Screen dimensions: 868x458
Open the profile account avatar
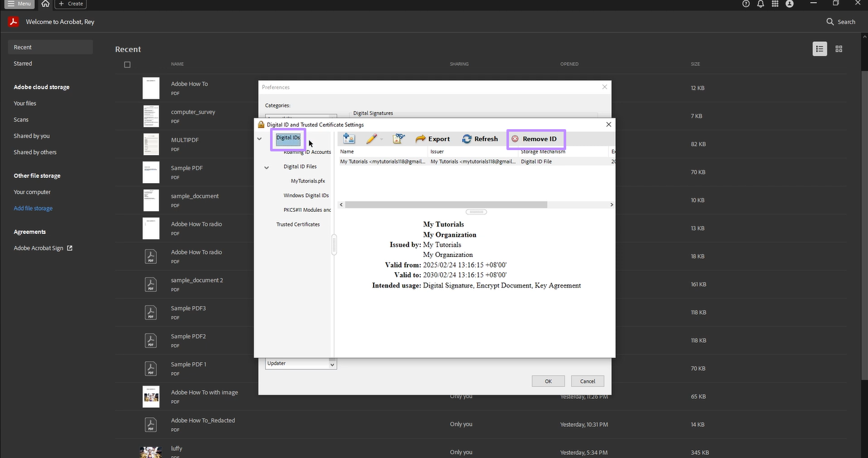[790, 4]
